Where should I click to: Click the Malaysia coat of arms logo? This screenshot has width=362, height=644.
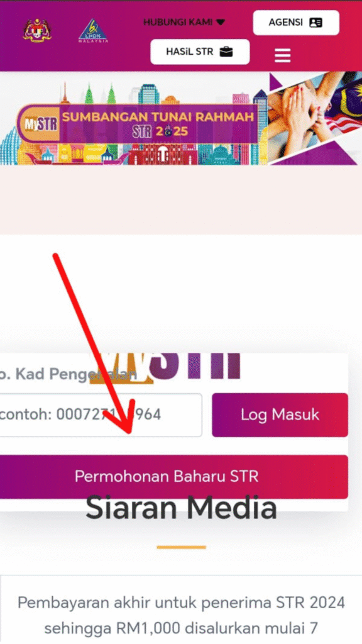[37, 30]
